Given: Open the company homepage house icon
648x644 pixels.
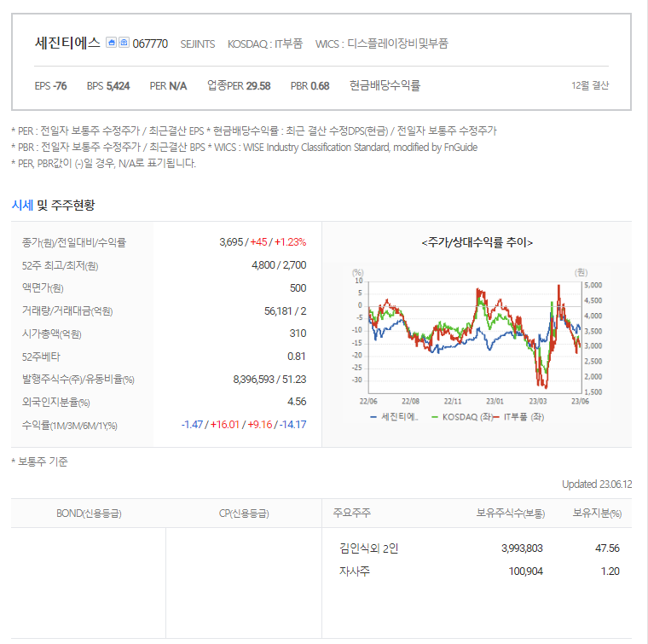Looking at the screenshot, I should 111,42.
